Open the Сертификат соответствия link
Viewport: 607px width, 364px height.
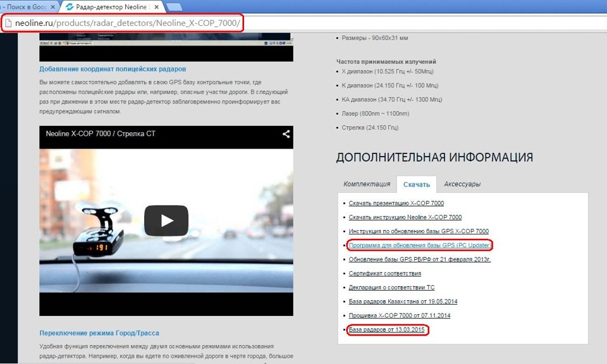(385, 273)
